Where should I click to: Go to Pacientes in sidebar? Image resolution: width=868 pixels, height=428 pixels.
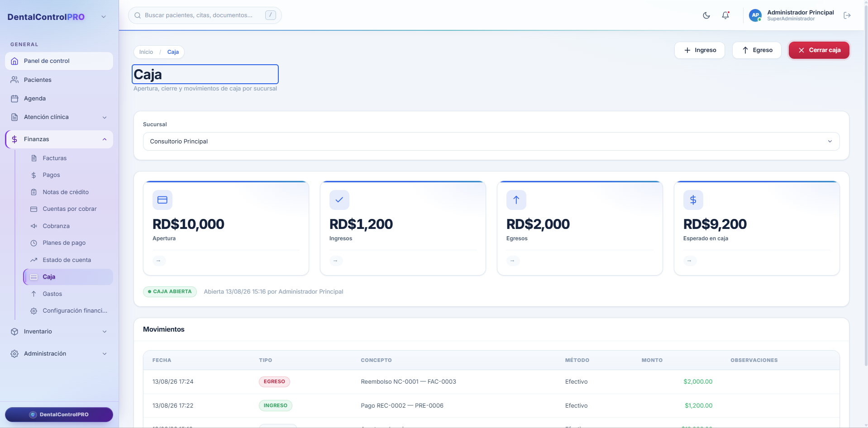click(59, 80)
